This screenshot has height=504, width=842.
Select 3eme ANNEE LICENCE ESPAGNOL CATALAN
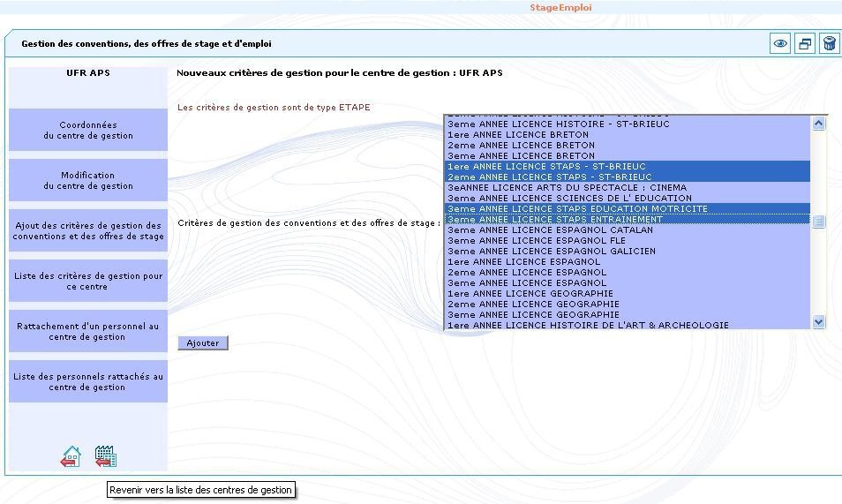tap(550, 230)
